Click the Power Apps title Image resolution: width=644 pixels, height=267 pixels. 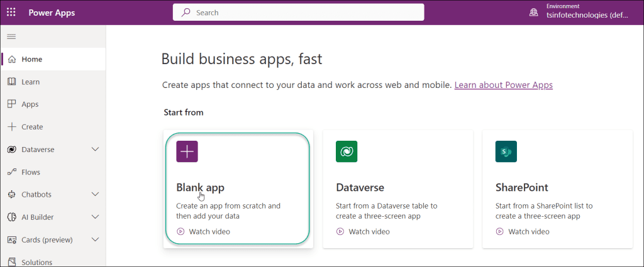[x=52, y=13]
